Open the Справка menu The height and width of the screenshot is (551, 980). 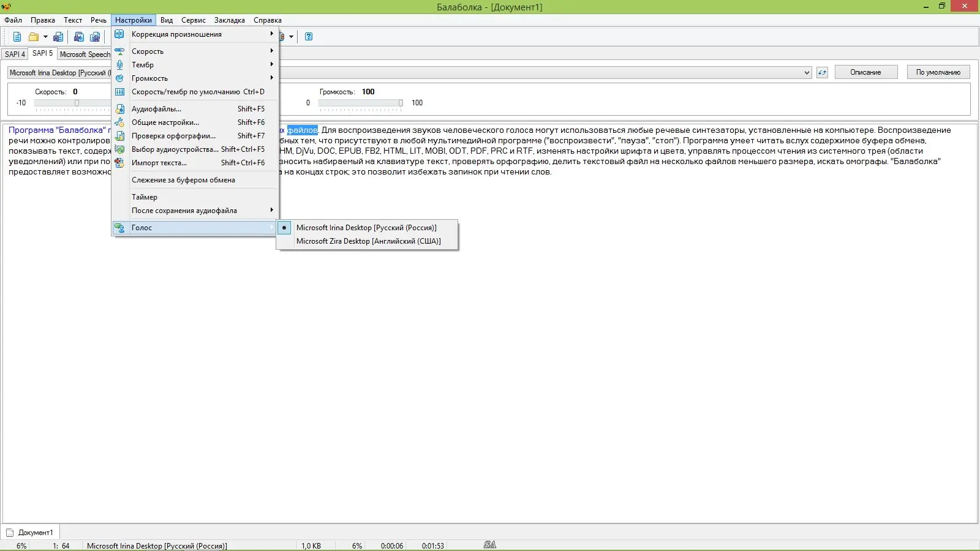(268, 20)
